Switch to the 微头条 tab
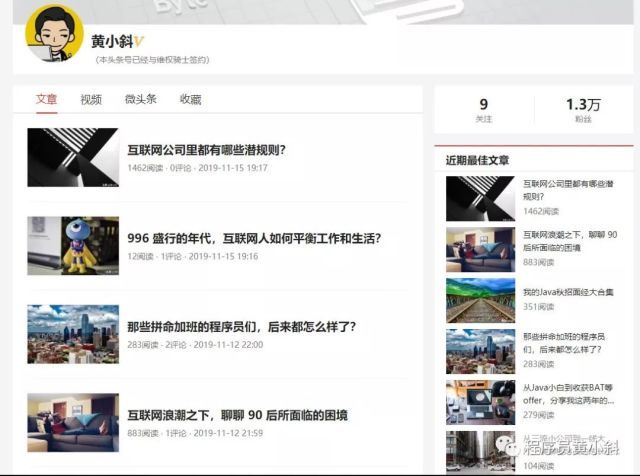This screenshot has height=476, width=640. [x=141, y=99]
